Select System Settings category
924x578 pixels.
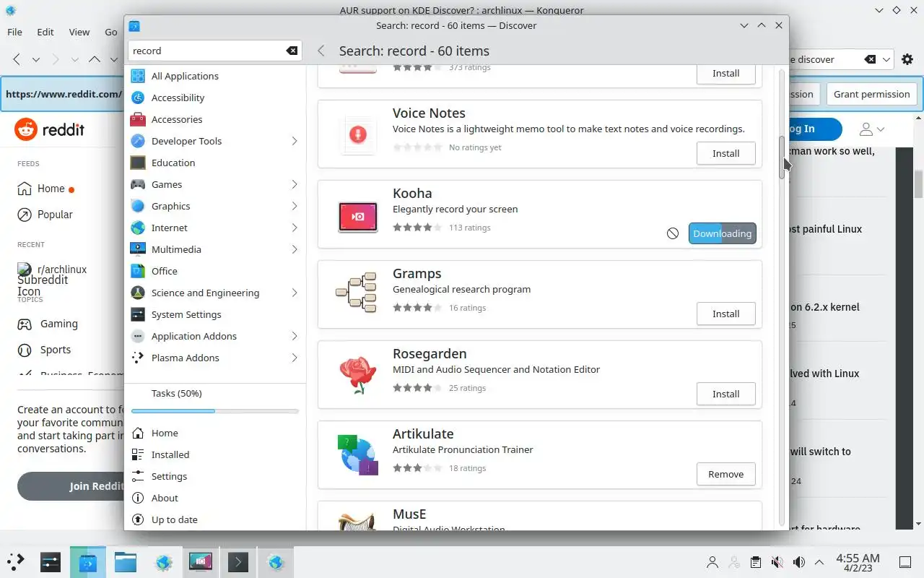215,314
